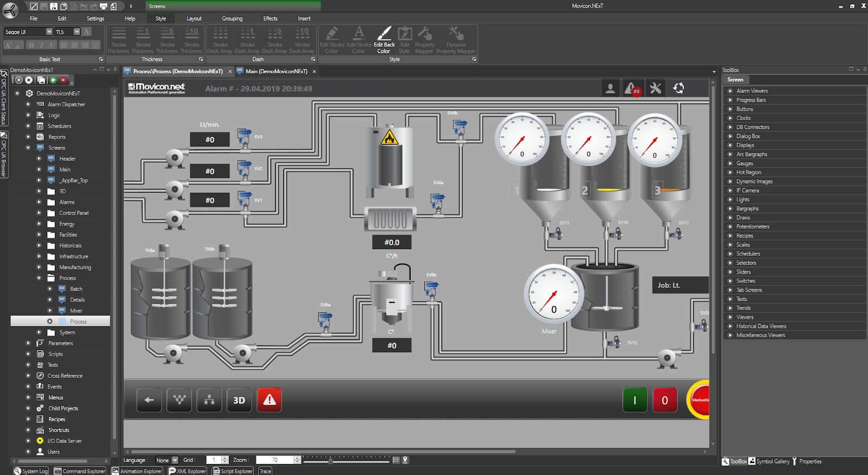Click the green start project play icon
This screenshot has width=868, height=475.
pos(53,80)
